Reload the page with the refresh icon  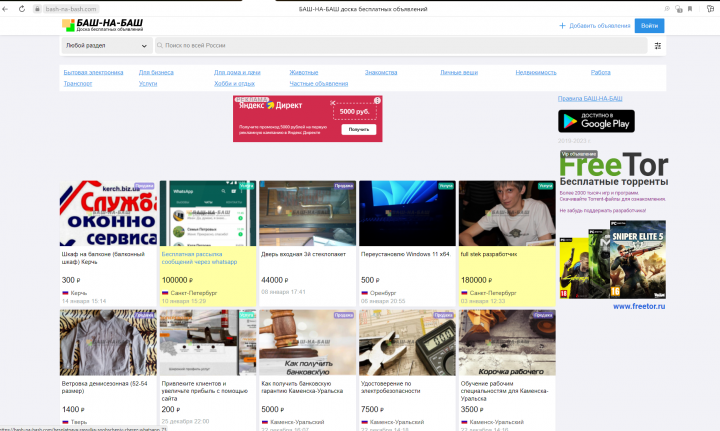(22, 9)
